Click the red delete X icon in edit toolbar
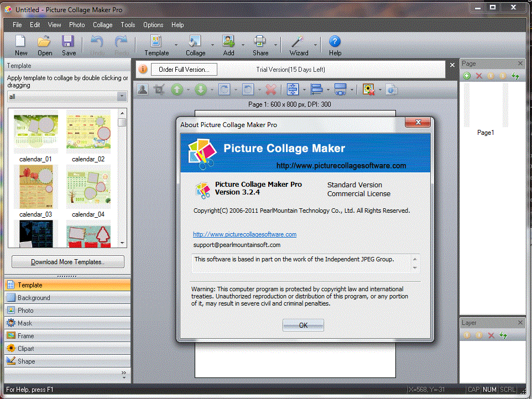532x399 pixels. pos(271,90)
